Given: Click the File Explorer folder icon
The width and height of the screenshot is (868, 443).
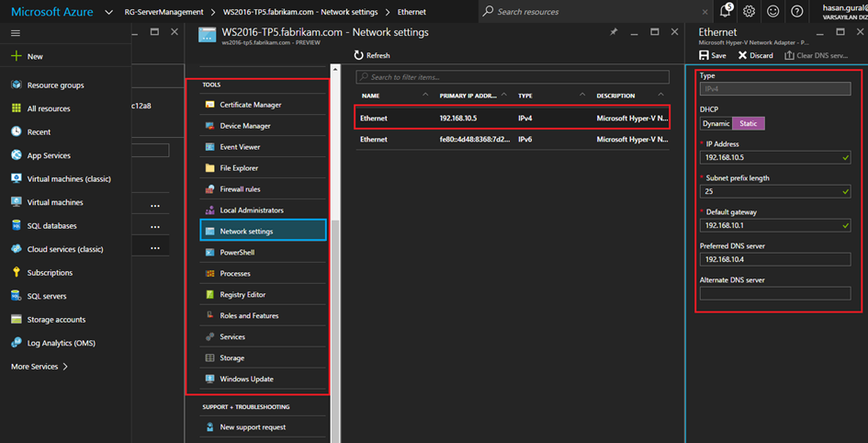Looking at the screenshot, I should tap(209, 168).
